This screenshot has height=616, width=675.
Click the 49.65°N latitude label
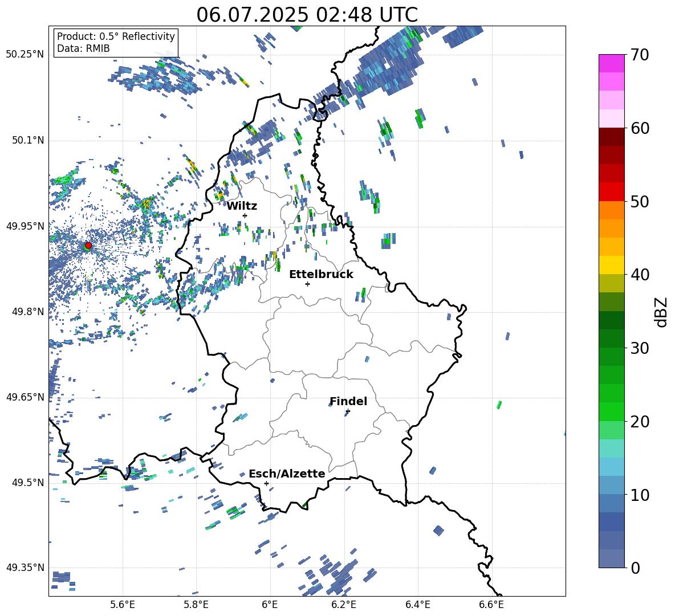point(25,397)
